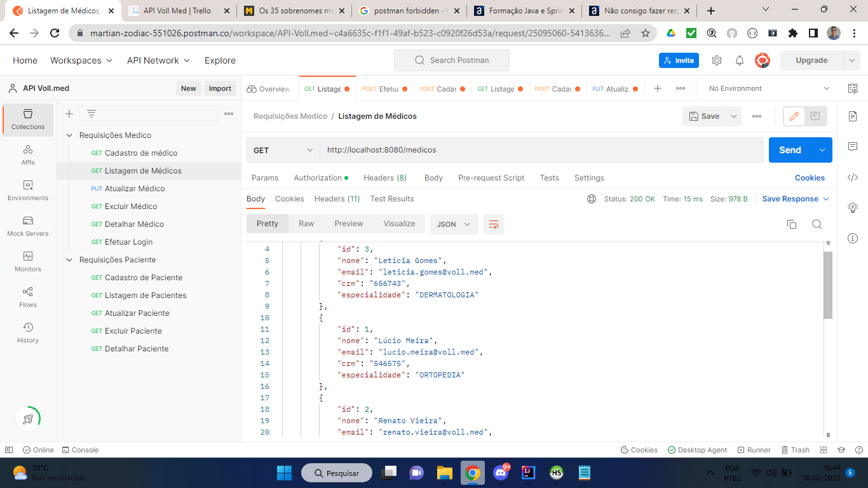Open the request info icon
Screen dimensions: 868x488
pos(853,238)
